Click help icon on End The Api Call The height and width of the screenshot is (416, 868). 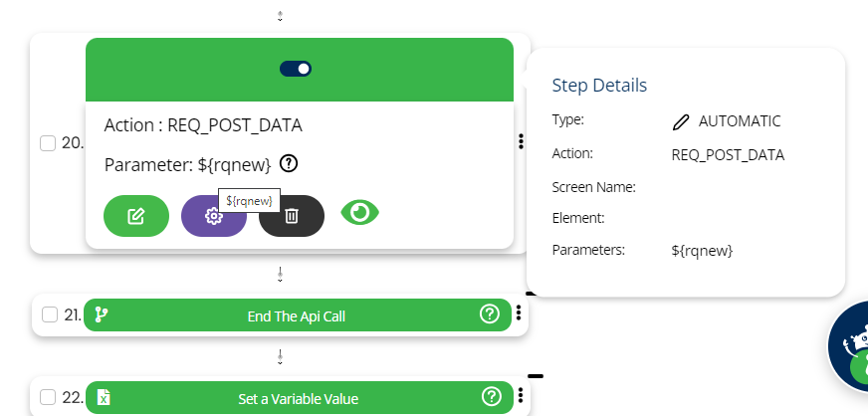click(x=489, y=314)
